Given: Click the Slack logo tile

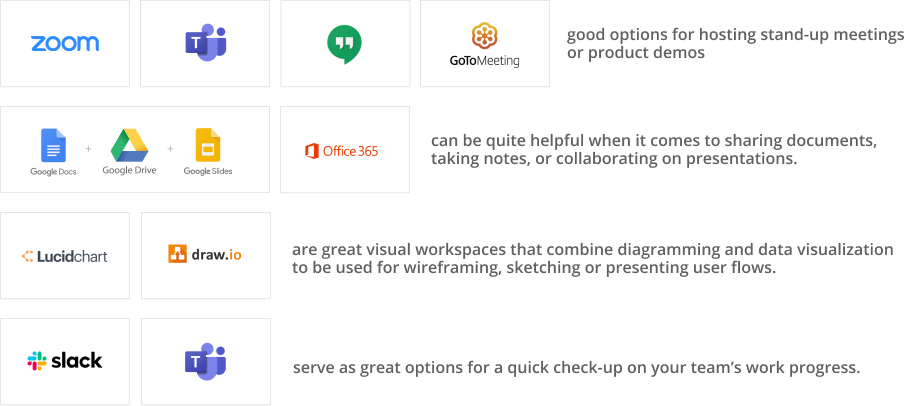Looking at the screenshot, I should 65,361.
